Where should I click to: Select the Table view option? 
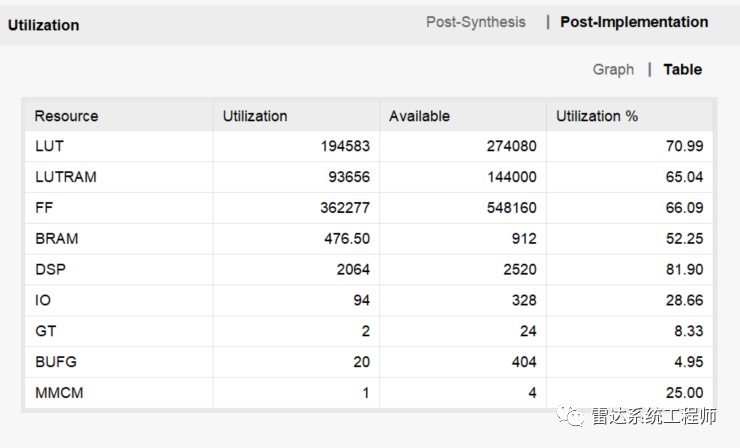683,69
